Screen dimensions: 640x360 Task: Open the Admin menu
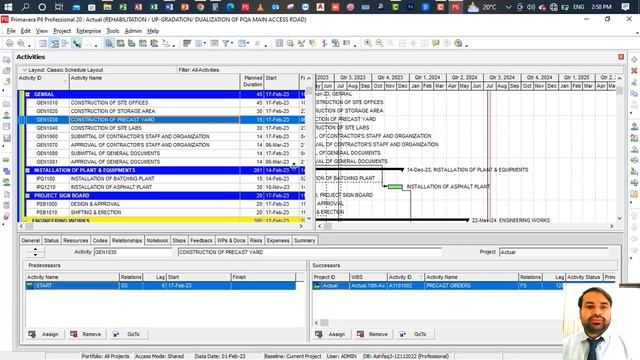click(x=133, y=31)
